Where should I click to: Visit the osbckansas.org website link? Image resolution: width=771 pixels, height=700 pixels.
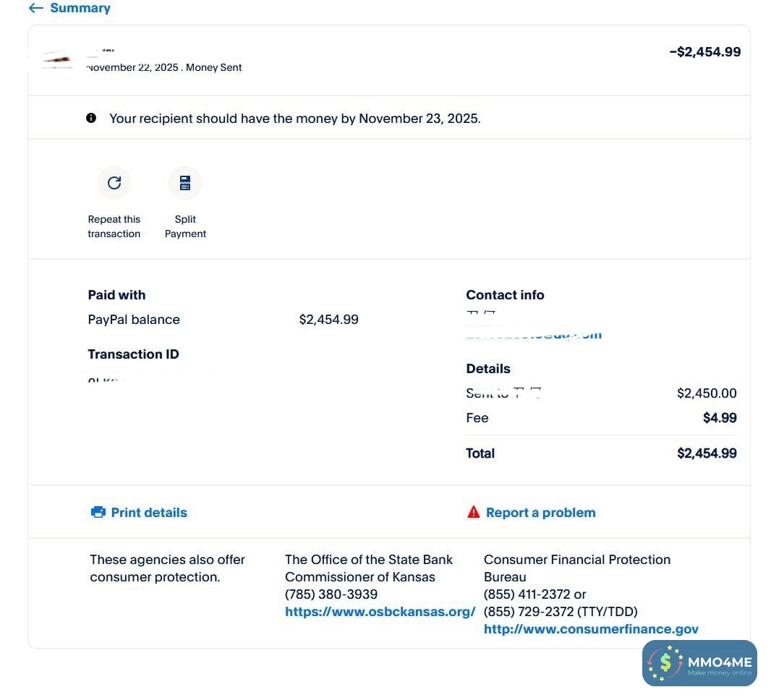tap(380, 612)
